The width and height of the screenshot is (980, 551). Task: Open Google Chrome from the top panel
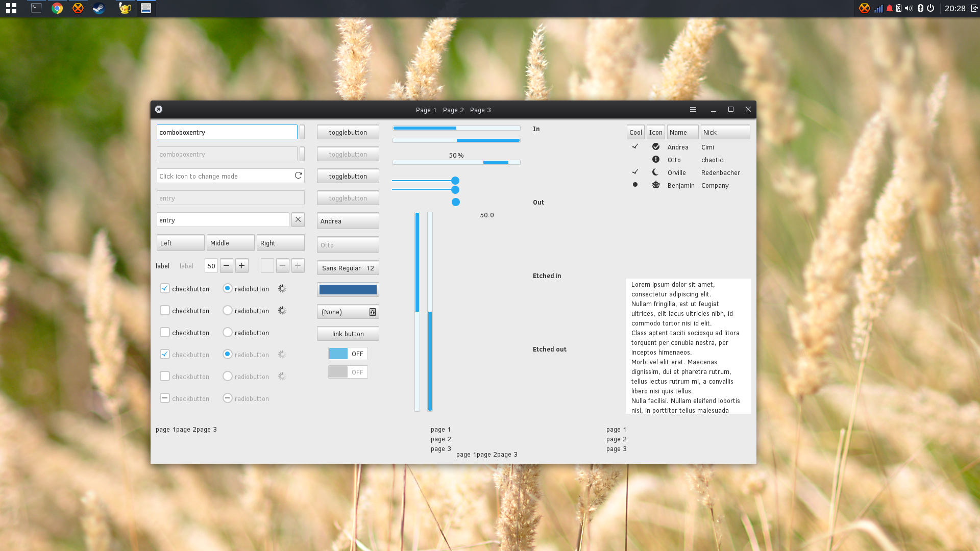pyautogui.click(x=57, y=8)
